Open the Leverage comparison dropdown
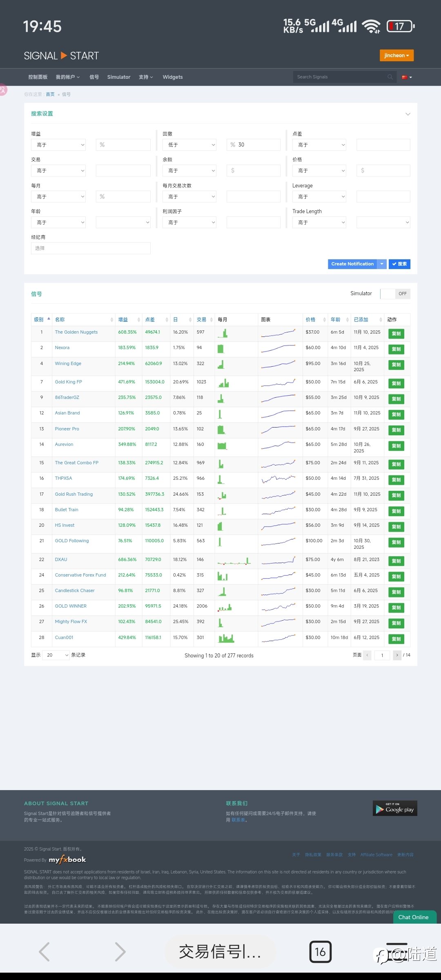 click(x=319, y=196)
